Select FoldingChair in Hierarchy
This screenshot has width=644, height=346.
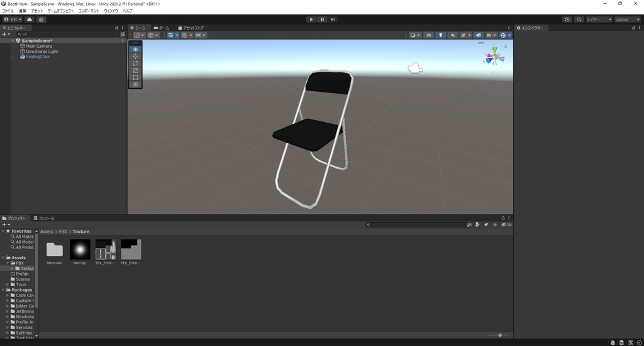point(38,57)
